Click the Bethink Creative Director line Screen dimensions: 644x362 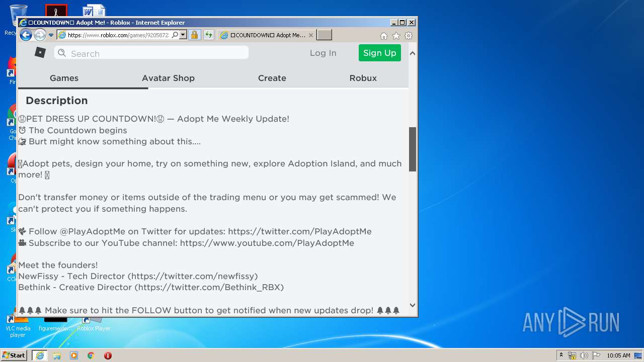click(151, 287)
